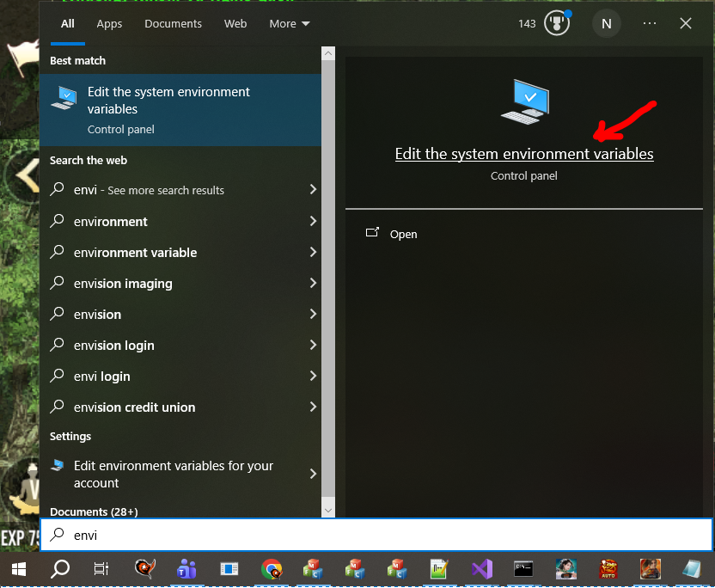Click the search box containing 'envi'
The width and height of the screenshot is (715, 588).
click(378, 535)
